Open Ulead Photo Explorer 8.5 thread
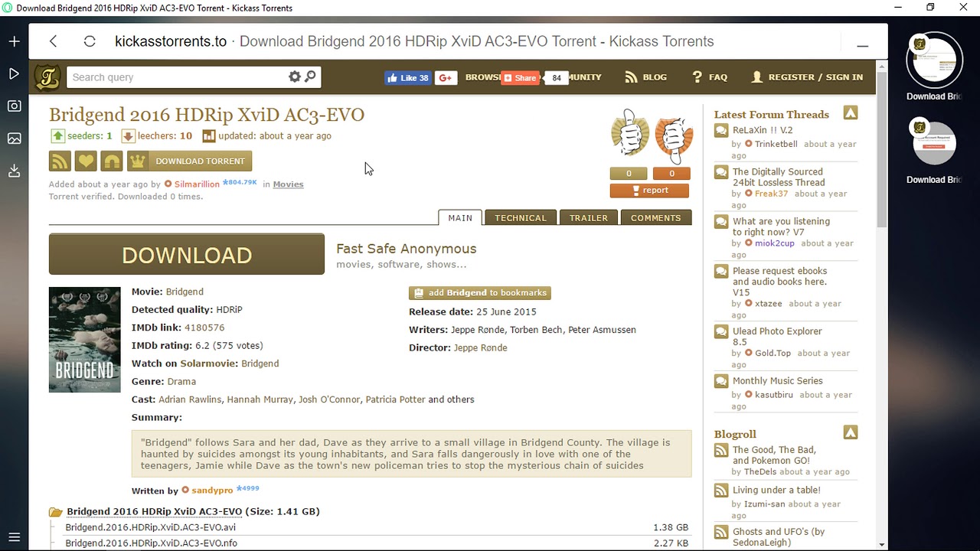Viewport: 980px width, 551px height. (x=777, y=337)
